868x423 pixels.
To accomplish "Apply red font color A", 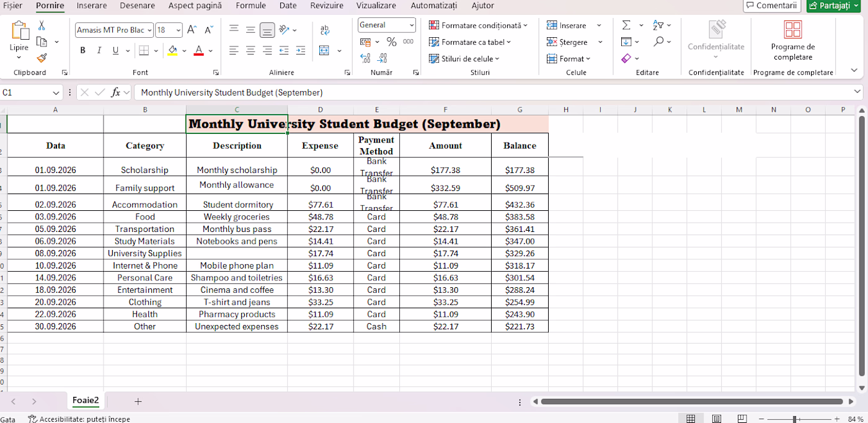I will tap(198, 51).
